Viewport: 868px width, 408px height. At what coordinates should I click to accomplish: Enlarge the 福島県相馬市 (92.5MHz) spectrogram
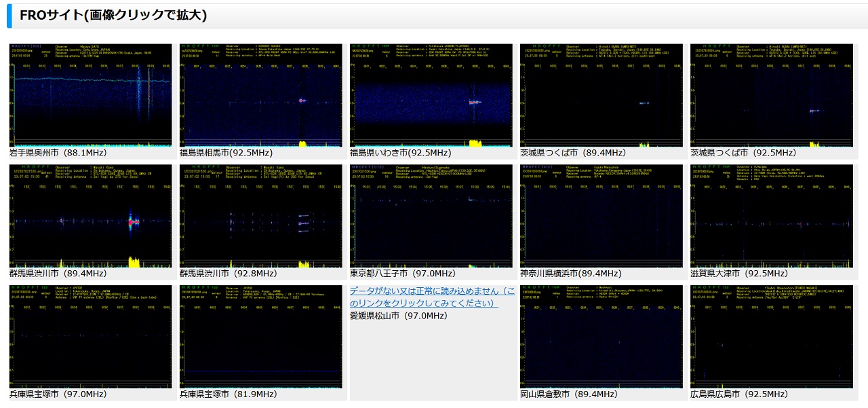point(260,95)
